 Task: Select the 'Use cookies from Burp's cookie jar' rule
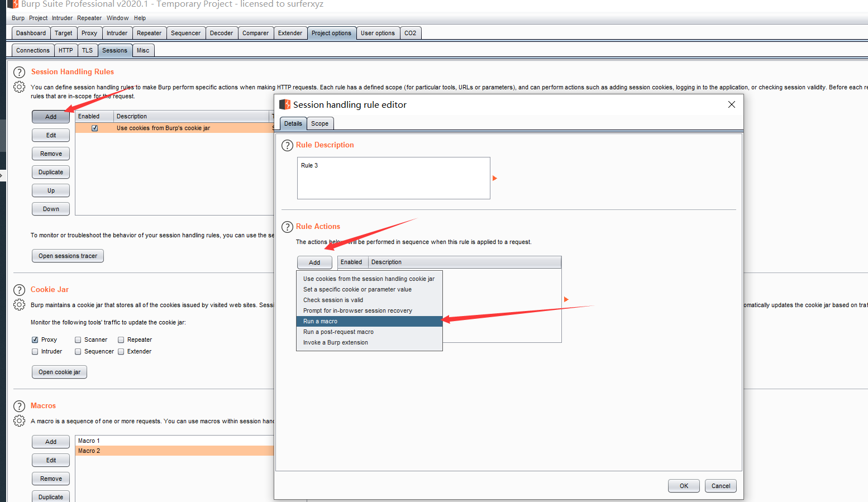coord(175,128)
